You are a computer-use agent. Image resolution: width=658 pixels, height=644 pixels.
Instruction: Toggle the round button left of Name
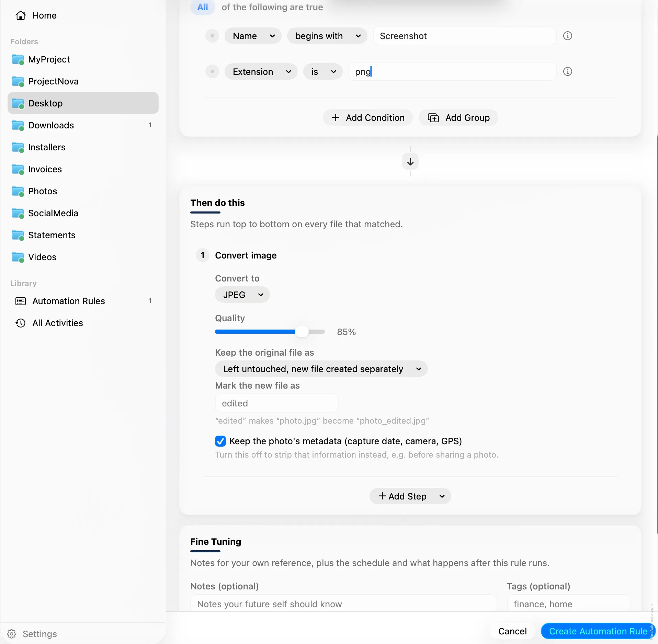click(212, 36)
